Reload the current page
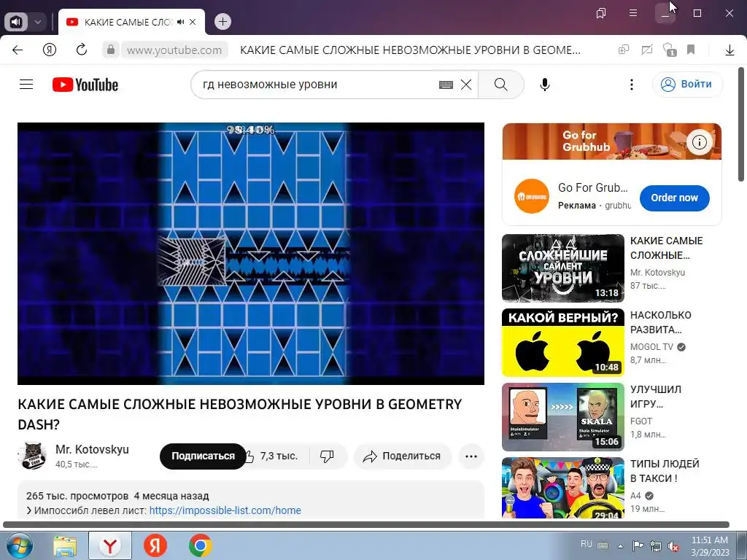This screenshot has width=747, height=560. click(82, 50)
